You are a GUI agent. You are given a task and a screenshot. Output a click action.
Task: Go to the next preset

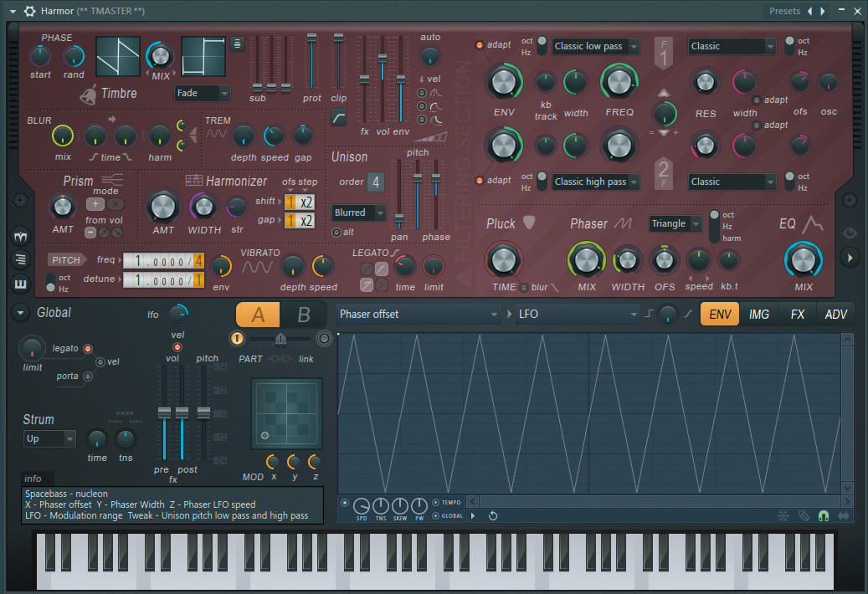coord(823,11)
